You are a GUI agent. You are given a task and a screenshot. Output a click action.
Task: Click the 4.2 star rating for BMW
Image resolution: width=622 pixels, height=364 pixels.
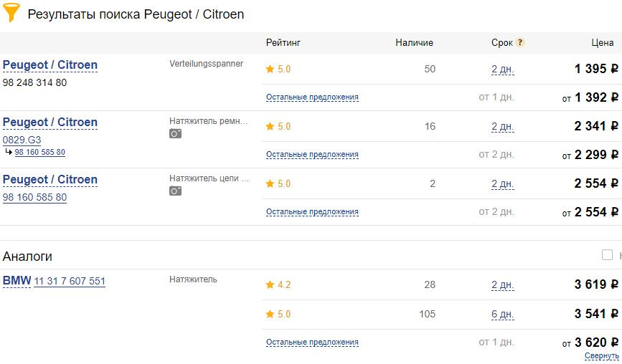270,285
